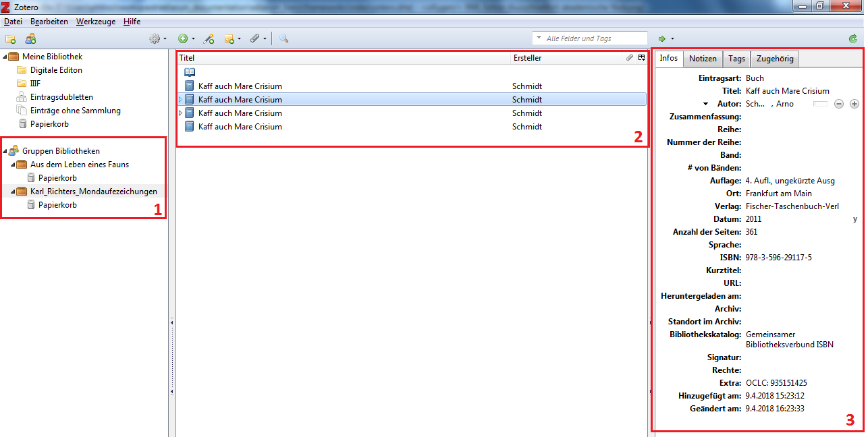Select the untitled open-book item row

[x=412, y=72]
